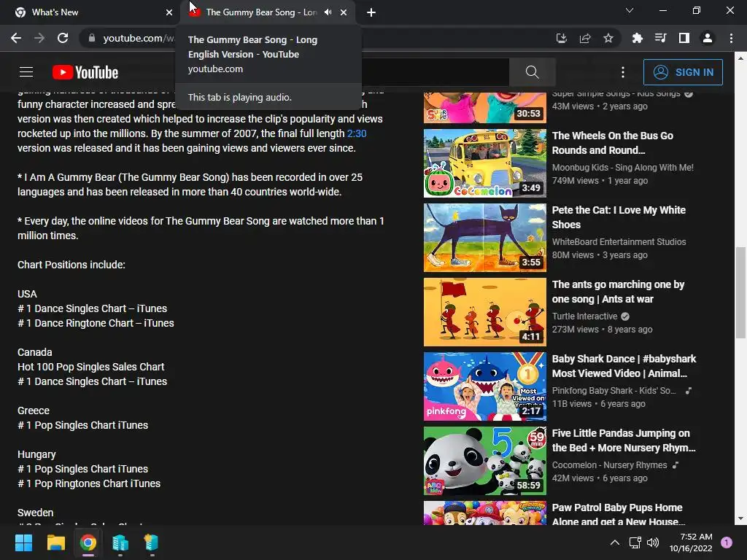Click Cocomelon - Nursery Rhymes channel name
This screenshot has width=747, height=560.
609,464
